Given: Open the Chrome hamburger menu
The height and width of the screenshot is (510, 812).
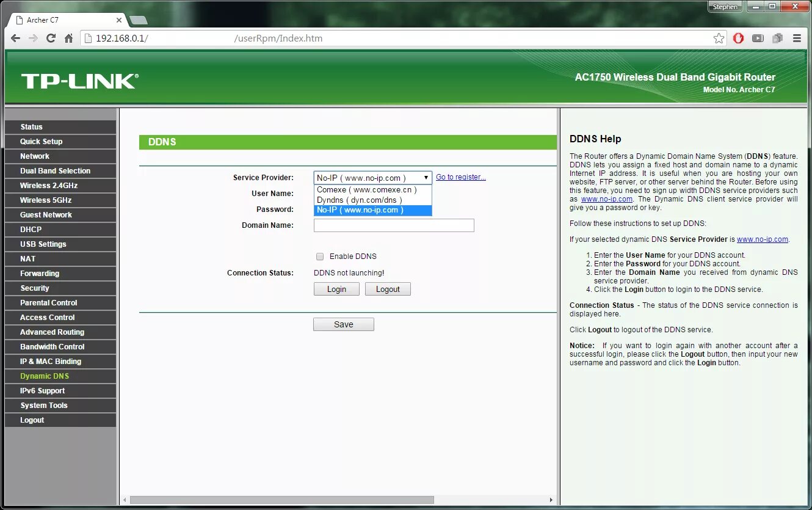Looking at the screenshot, I should (797, 38).
